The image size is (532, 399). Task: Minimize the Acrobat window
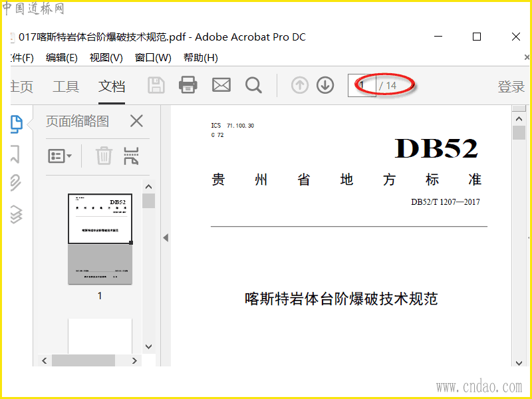point(438,37)
